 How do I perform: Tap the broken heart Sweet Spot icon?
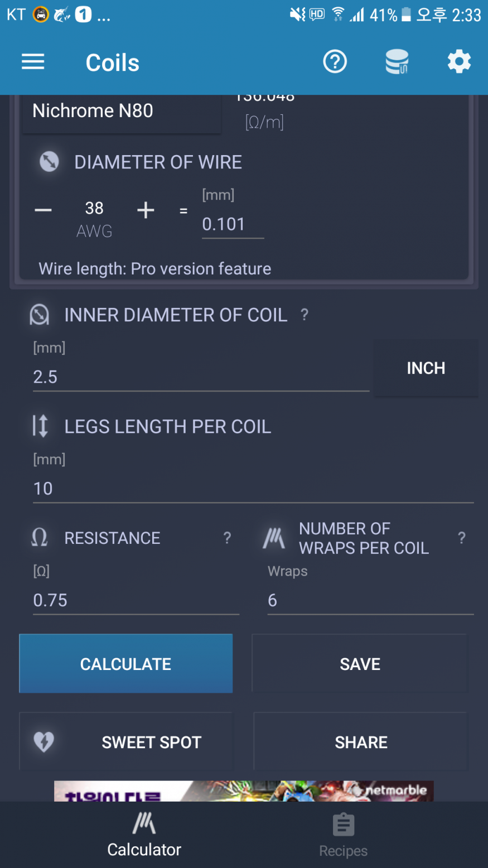44,742
